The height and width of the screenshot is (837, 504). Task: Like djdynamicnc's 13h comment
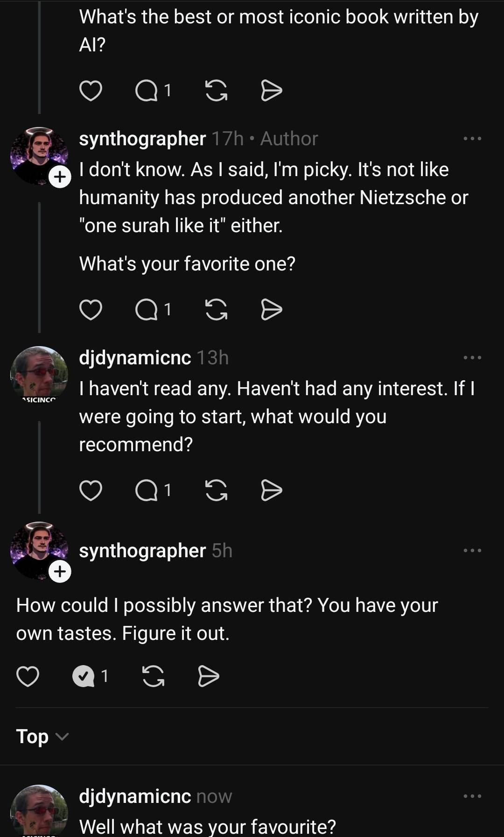[91, 490]
